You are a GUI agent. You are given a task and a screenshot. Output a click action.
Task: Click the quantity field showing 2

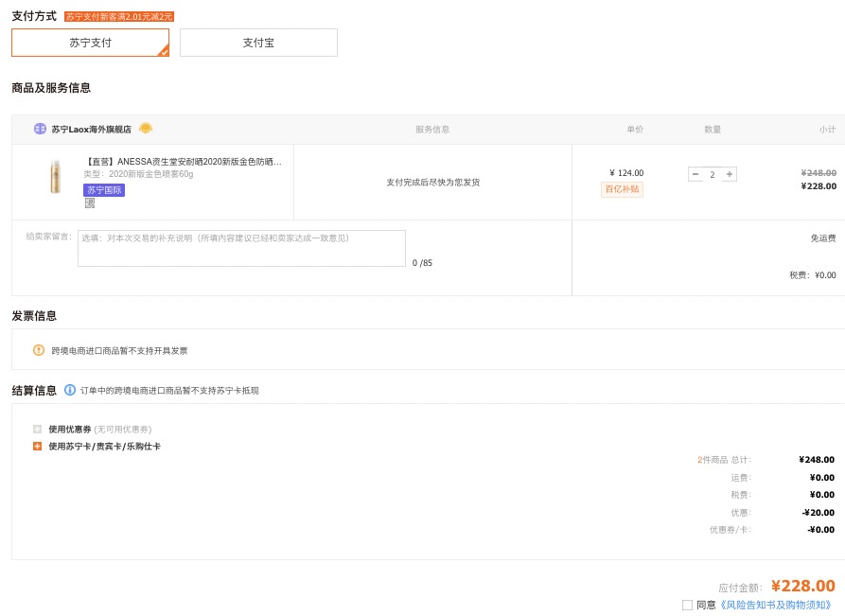click(712, 174)
